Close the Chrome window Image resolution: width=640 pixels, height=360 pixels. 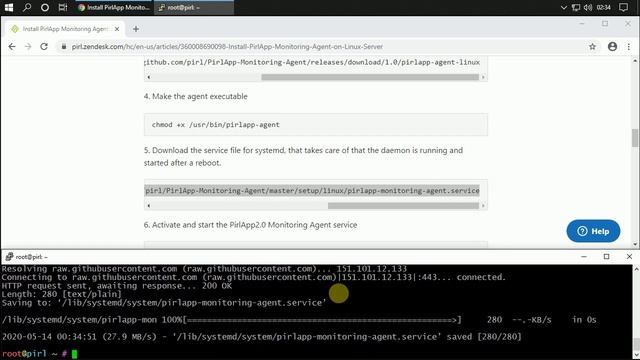628,24
